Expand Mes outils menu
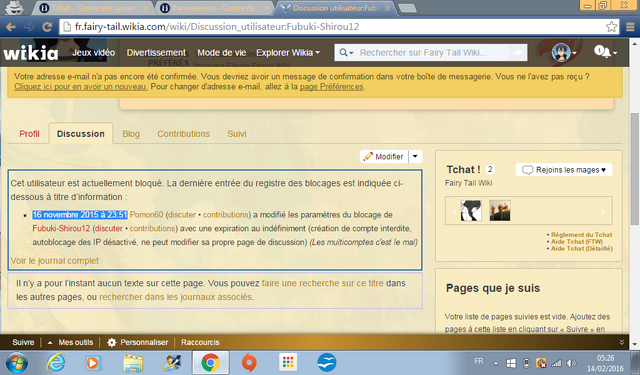The image size is (640, 375). (x=70, y=342)
